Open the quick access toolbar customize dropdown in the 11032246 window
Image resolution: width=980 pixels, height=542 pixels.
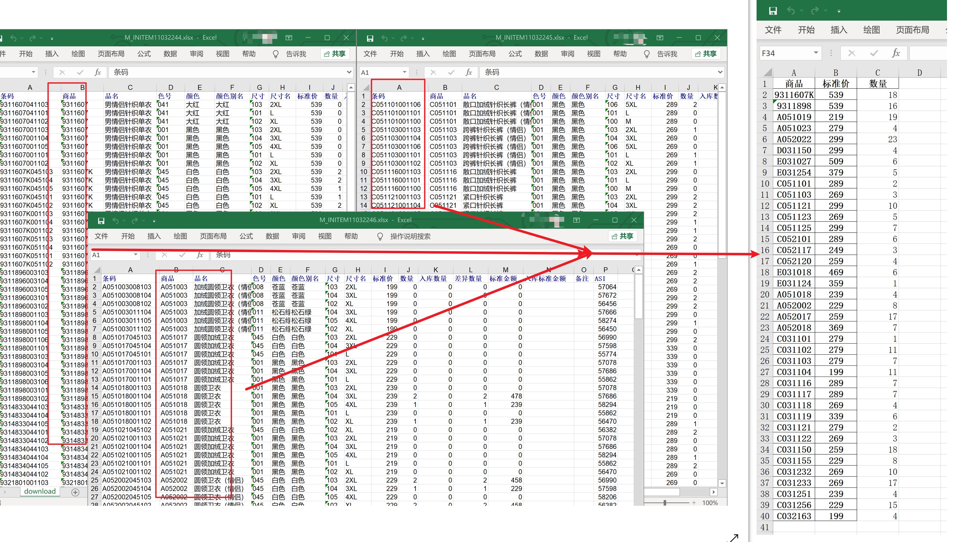pos(154,221)
